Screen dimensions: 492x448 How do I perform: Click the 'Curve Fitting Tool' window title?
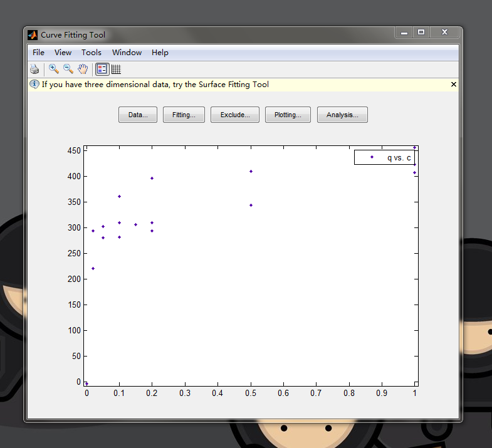(73, 35)
